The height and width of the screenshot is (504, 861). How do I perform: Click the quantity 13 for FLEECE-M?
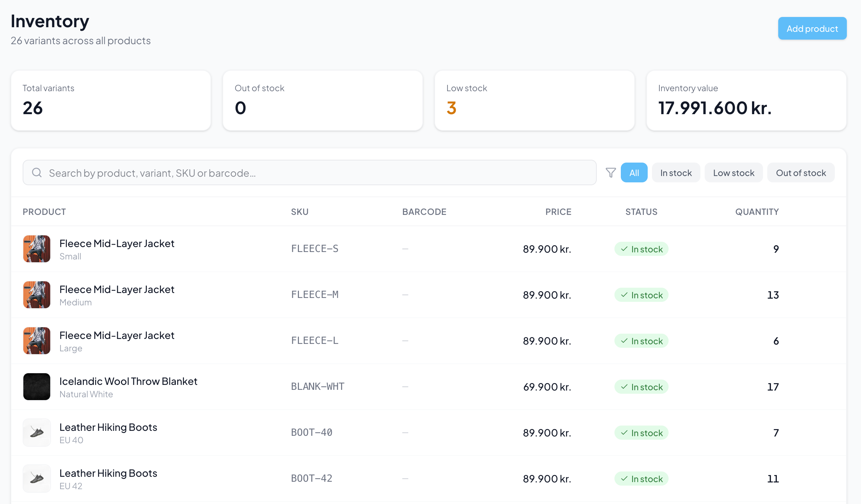773,295
